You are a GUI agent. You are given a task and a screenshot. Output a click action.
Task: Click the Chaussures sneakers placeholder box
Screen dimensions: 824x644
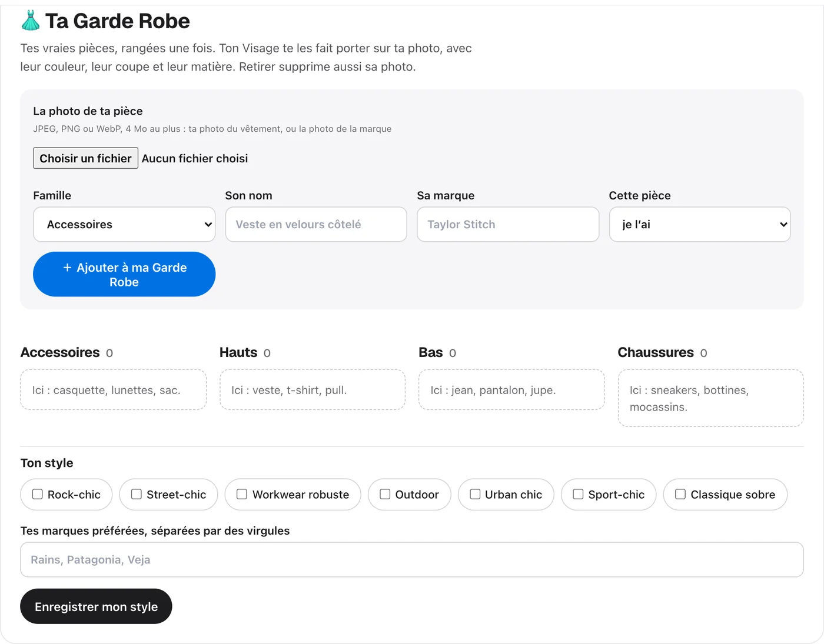click(x=710, y=398)
